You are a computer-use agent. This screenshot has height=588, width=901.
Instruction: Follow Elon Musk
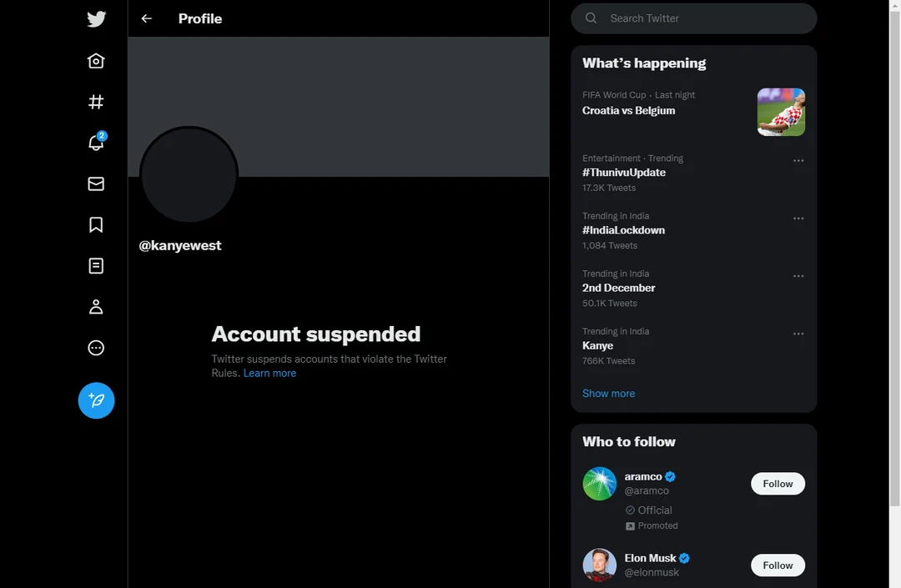pyautogui.click(x=778, y=565)
